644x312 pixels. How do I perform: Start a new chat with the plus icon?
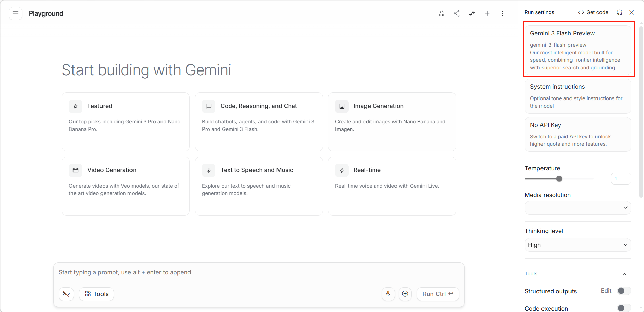[487, 13]
